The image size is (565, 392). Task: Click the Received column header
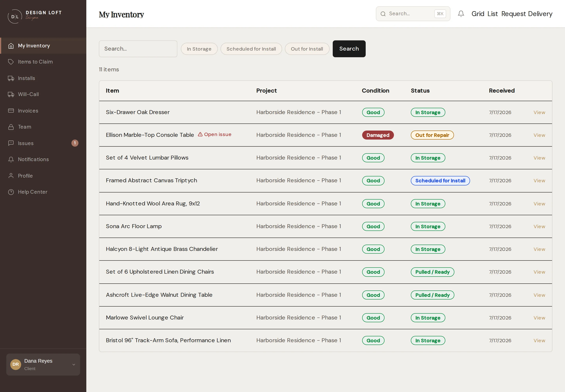(x=502, y=91)
